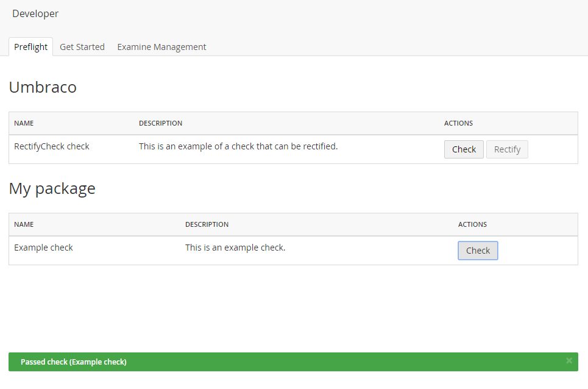
Task: Click the Rectify button
Action: (x=507, y=149)
